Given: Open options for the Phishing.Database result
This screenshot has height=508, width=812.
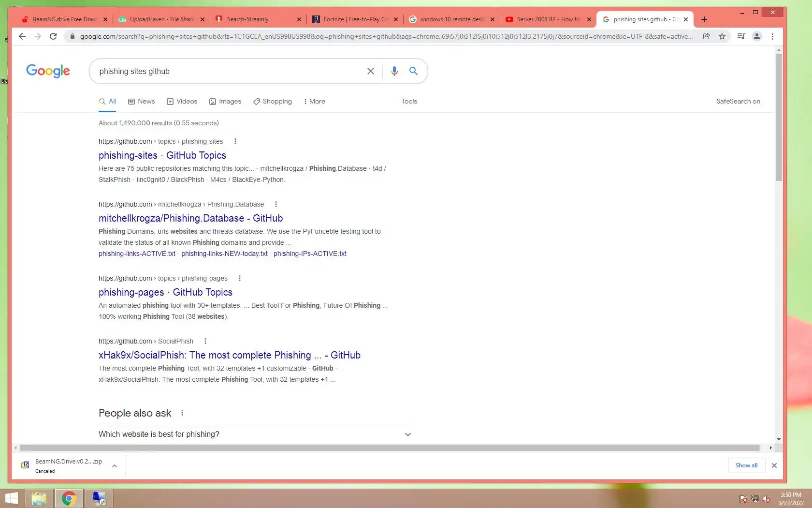Looking at the screenshot, I should point(276,204).
